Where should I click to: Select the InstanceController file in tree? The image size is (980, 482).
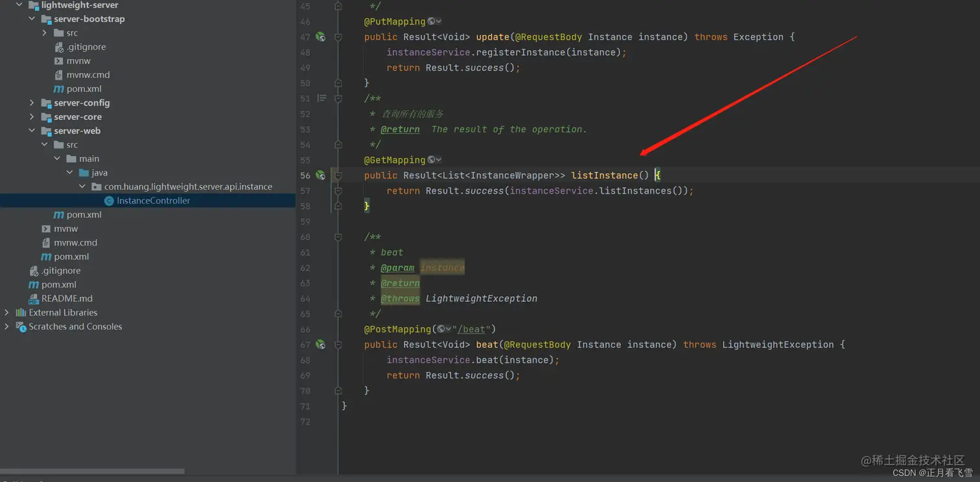(x=148, y=201)
